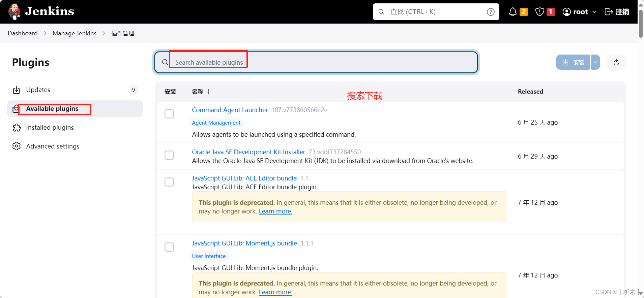Click the Advanced settings gear icon
This screenshot has height=298, width=644.
(17, 146)
